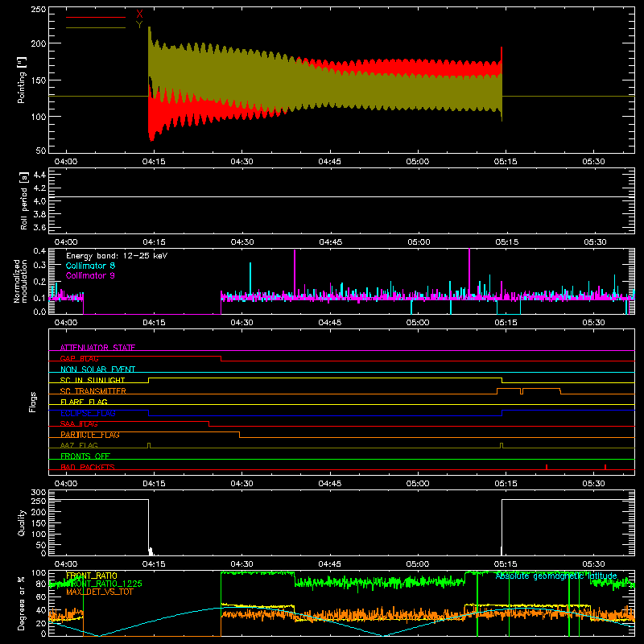Click the 'Absolute geomagnetic latitude' legend label

coord(556,576)
